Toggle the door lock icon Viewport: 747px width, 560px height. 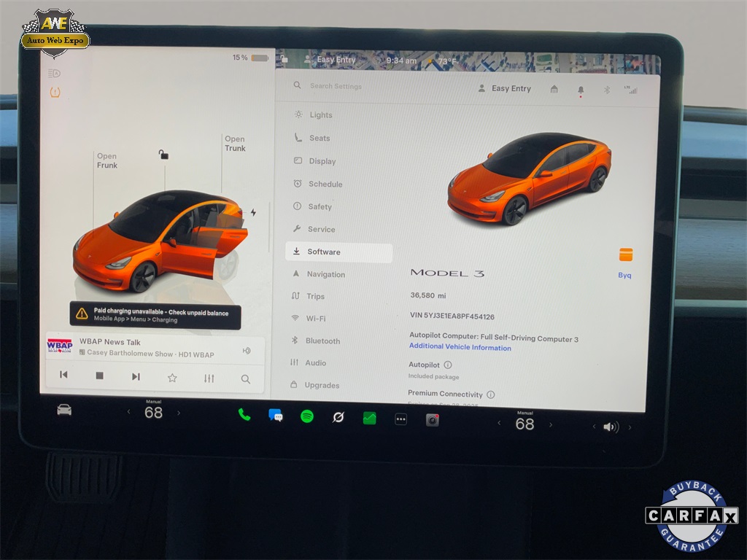pyautogui.click(x=163, y=155)
